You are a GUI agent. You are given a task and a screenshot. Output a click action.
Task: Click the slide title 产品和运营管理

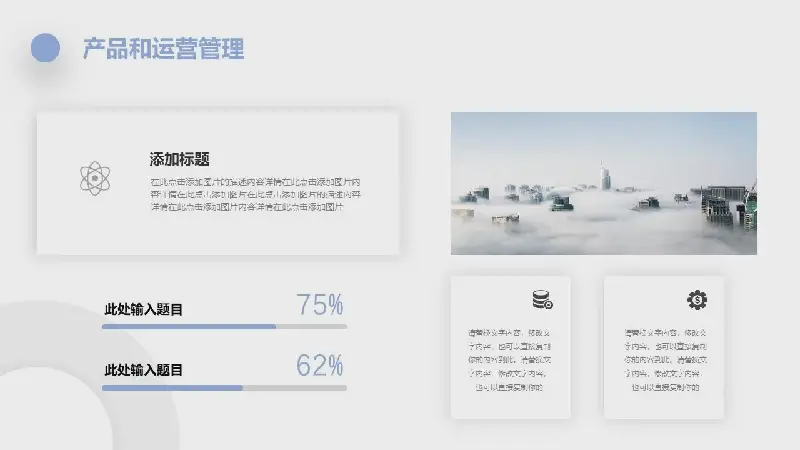[163, 48]
